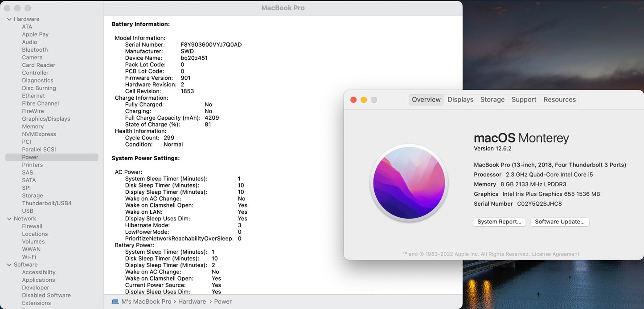The width and height of the screenshot is (644, 309).
Task: Select Bluetooth in the Hardware list
Action: pos(35,50)
